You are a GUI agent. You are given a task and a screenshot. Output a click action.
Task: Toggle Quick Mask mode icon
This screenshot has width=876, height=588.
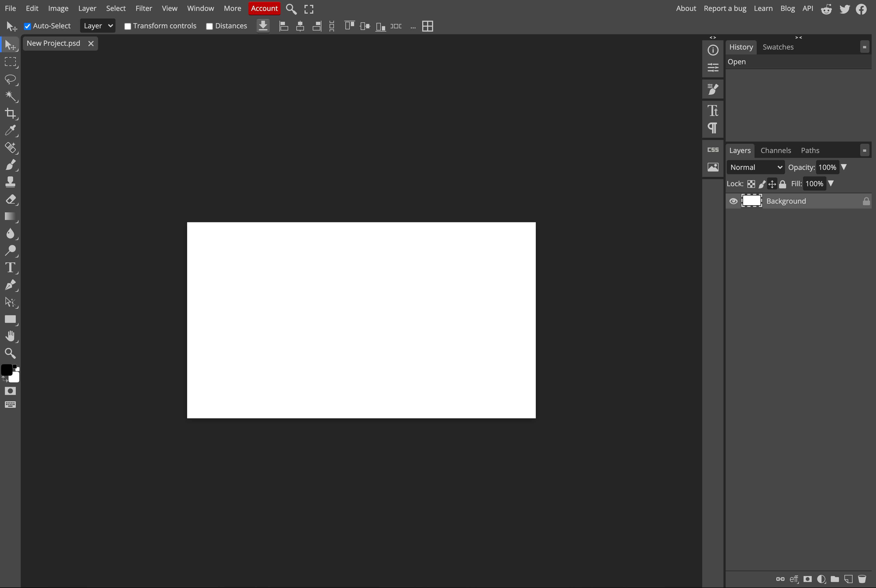coord(10,391)
